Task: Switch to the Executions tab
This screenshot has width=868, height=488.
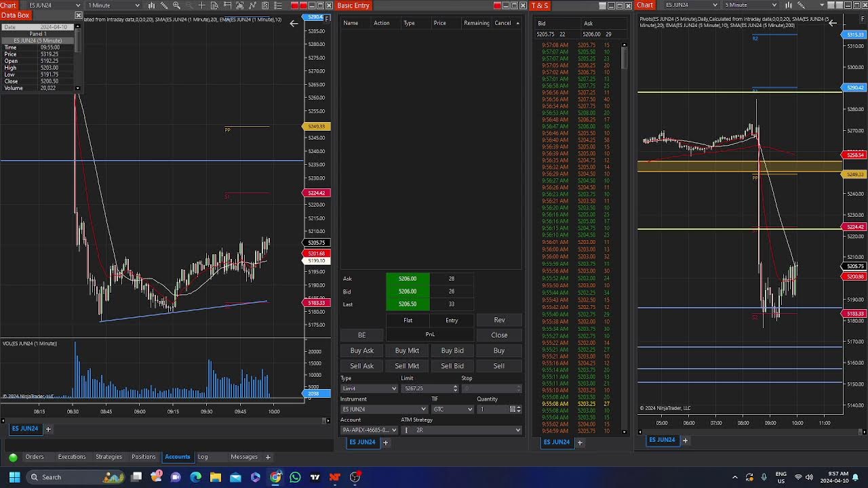Action: pyautogui.click(x=72, y=457)
